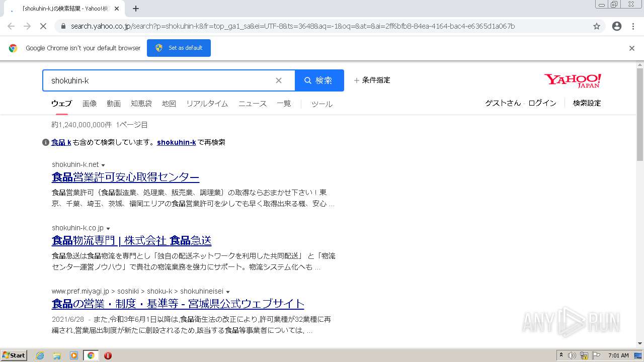Stop loading the page with X button
The width and height of the screenshot is (644, 362).
[x=43, y=26]
